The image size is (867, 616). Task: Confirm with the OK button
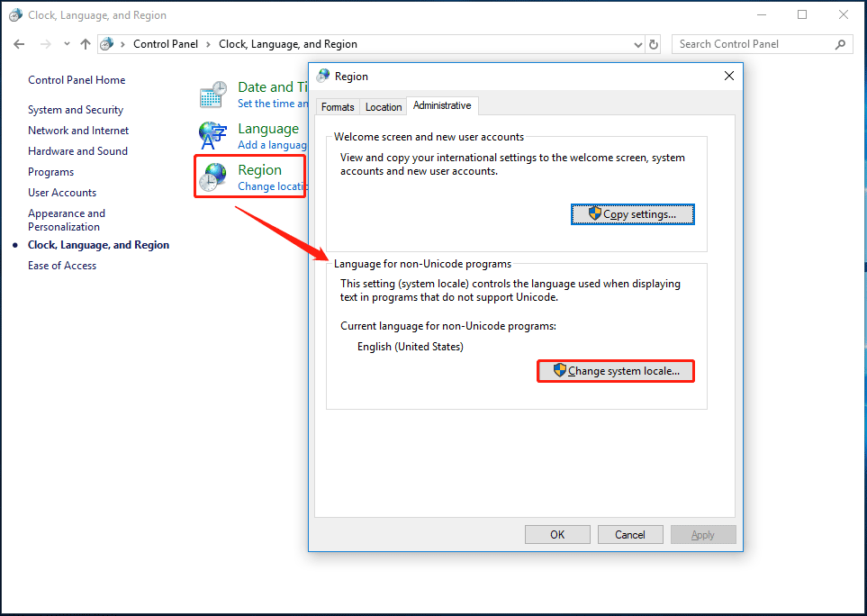click(557, 535)
